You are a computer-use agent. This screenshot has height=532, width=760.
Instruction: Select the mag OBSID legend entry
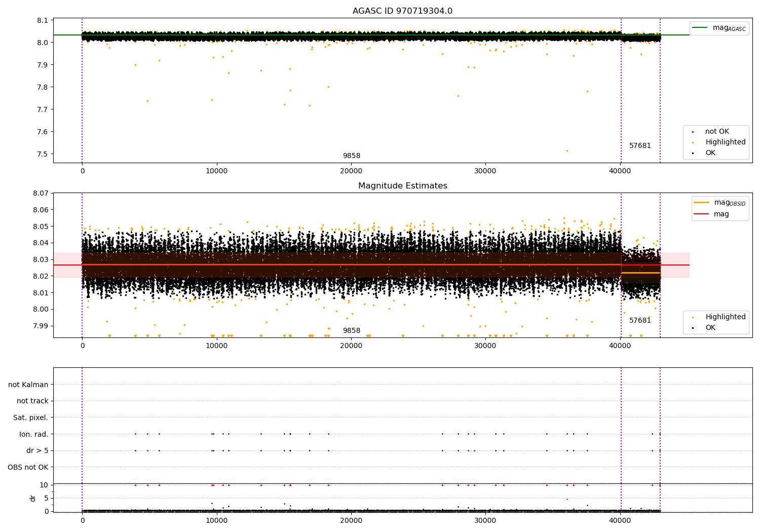click(x=719, y=203)
